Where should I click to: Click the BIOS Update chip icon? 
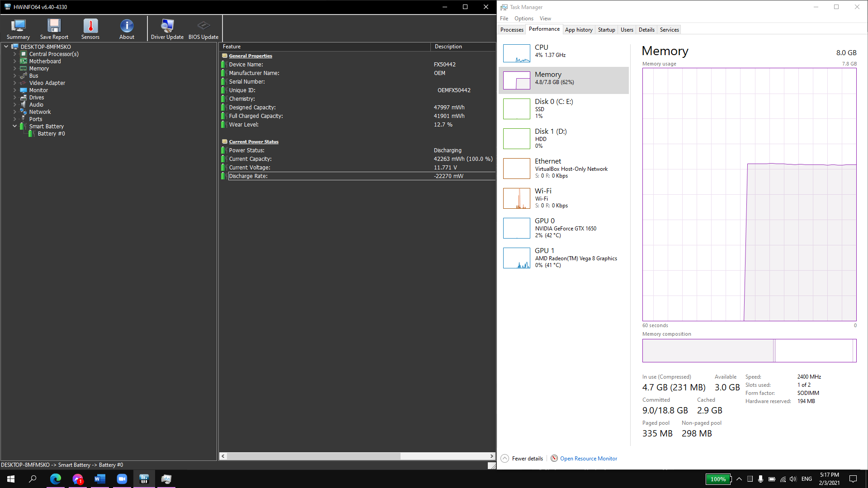point(203,29)
